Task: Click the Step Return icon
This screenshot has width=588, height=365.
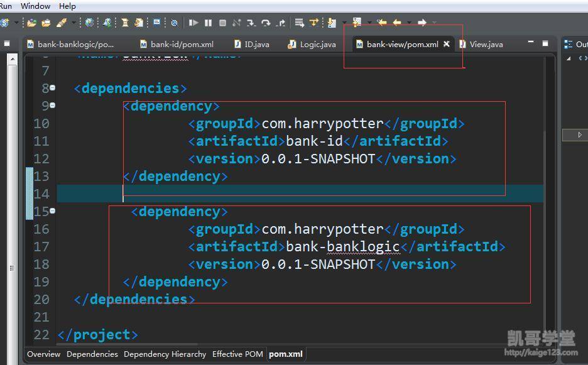Action: (x=281, y=23)
